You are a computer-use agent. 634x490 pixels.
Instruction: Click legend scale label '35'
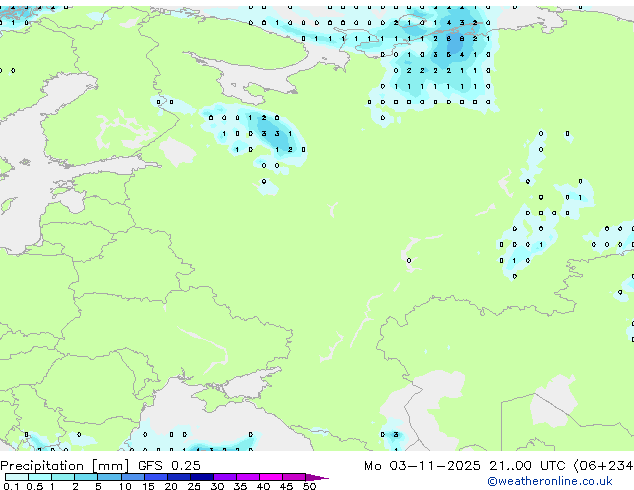coord(240,486)
